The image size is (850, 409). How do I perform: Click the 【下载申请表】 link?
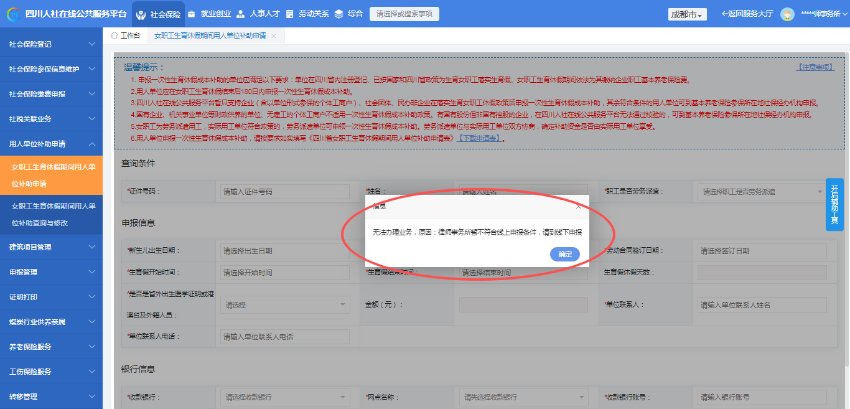pyautogui.click(x=480, y=138)
